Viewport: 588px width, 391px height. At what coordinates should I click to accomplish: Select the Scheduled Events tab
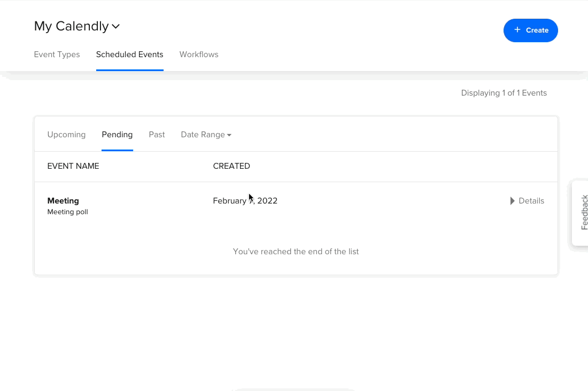point(130,54)
